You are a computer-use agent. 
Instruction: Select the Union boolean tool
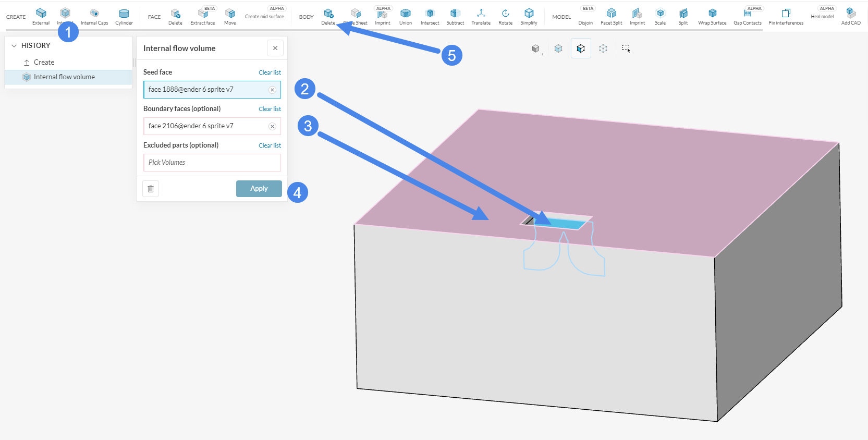[x=406, y=16]
